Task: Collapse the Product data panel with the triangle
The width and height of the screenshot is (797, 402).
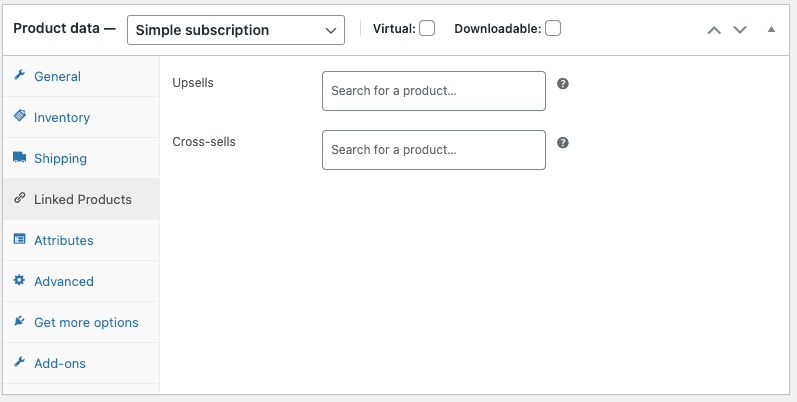Action: (x=771, y=30)
